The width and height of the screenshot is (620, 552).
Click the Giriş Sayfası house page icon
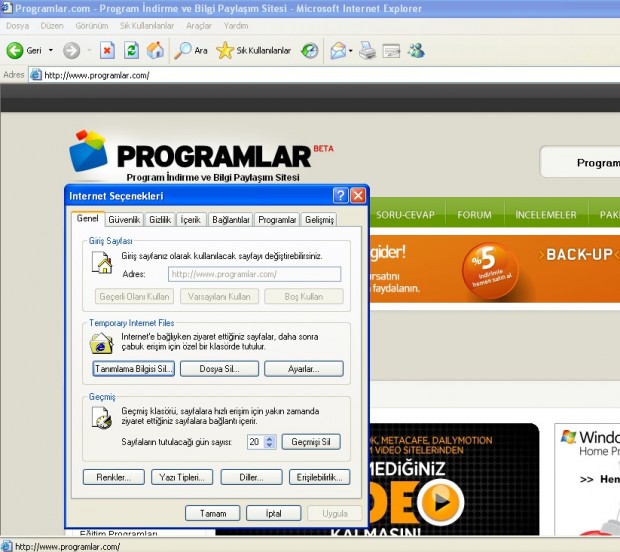coord(102,263)
